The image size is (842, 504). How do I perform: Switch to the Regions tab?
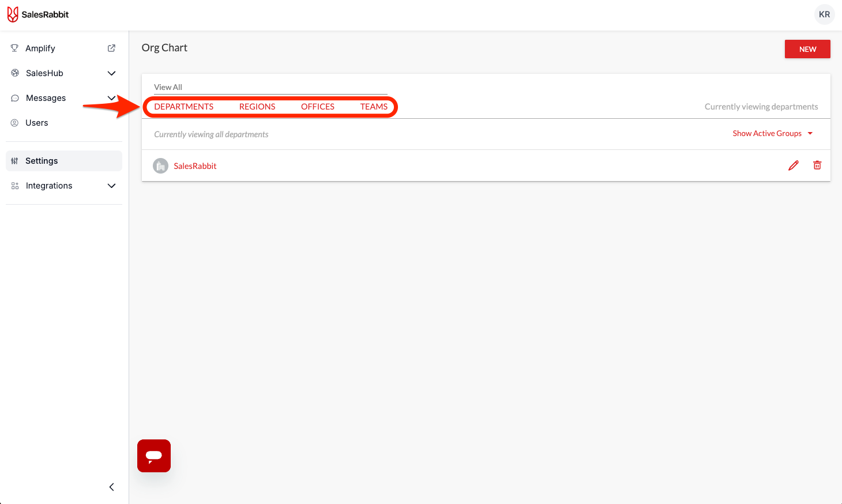(257, 107)
